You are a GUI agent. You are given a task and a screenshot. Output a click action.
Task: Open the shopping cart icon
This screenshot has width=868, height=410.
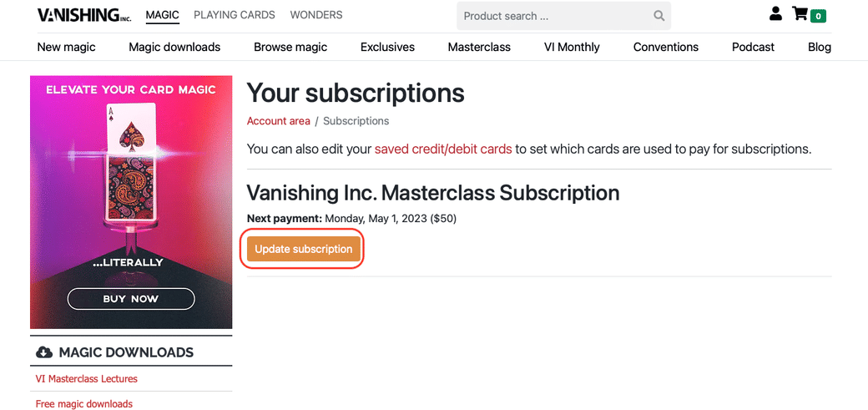(800, 14)
